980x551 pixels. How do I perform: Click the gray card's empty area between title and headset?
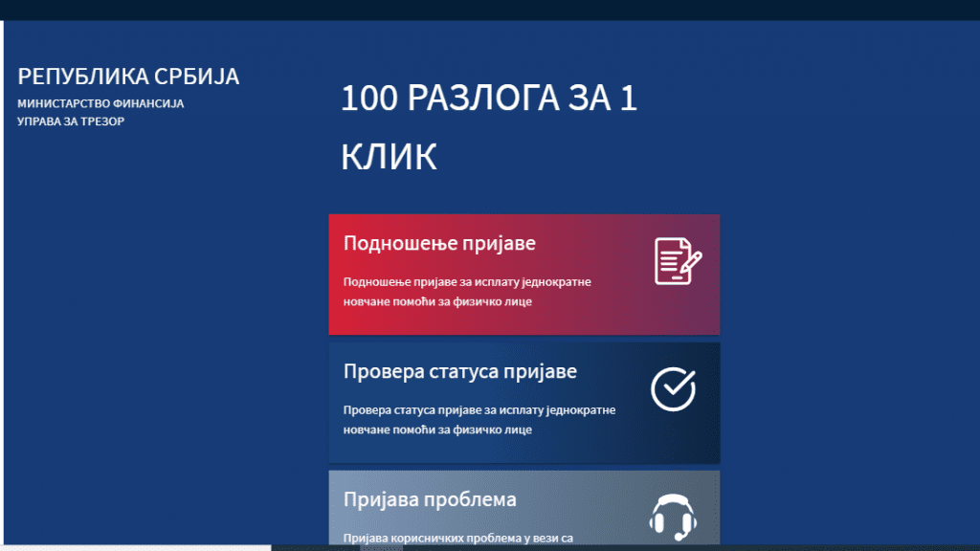coord(584,501)
